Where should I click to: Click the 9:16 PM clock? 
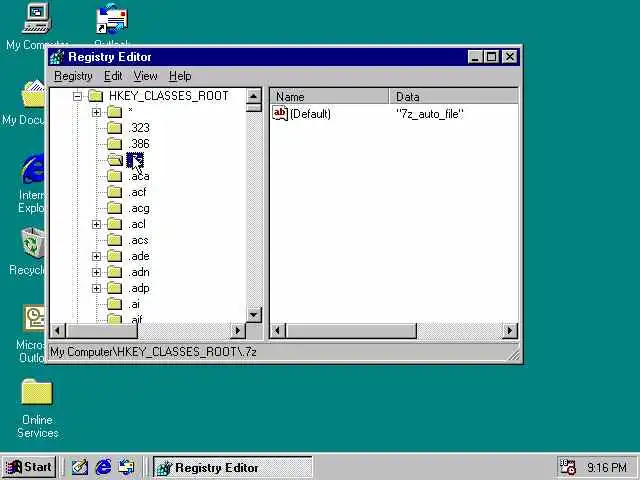point(607,467)
